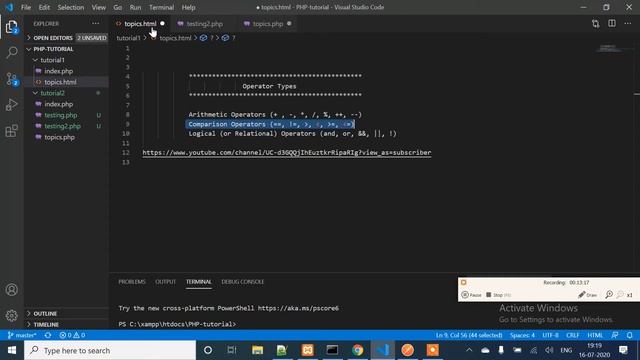The height and width of the screenshot is (360, 640).
Task: Switch to the topics.php editor tab
Action: (268, 24)
